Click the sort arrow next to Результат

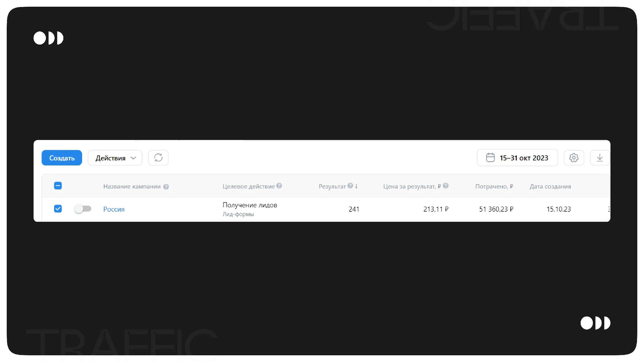(x=356, y=186)
